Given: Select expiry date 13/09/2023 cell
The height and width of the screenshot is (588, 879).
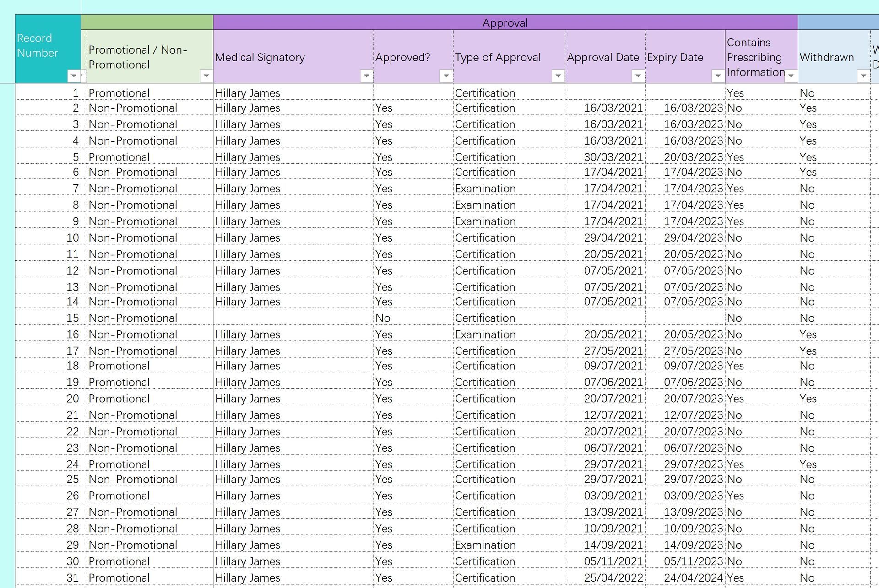Looking at the screenshot, I should (685, 512).
